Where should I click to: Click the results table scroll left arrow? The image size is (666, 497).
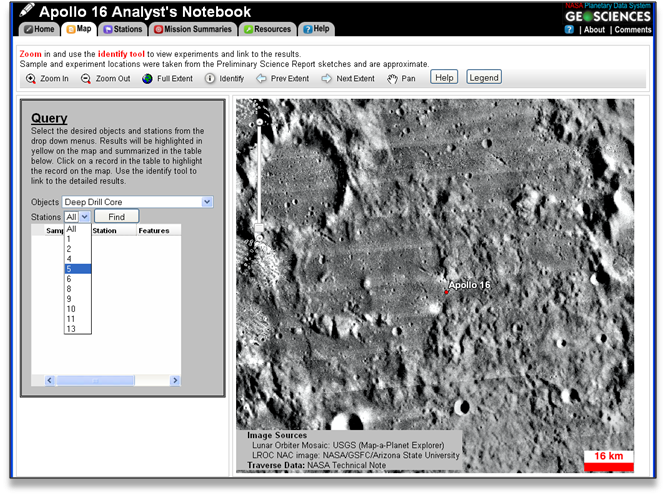[x=50, y=381]
